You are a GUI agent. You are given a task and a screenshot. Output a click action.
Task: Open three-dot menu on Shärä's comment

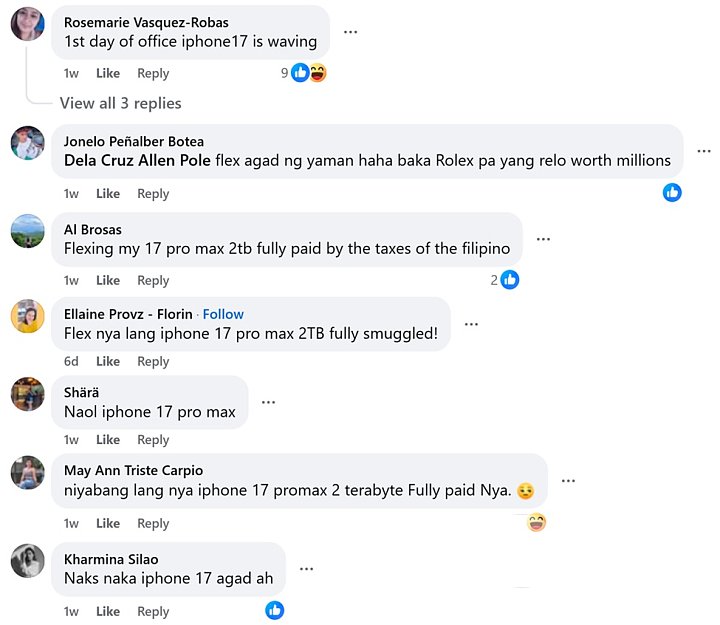268,402
